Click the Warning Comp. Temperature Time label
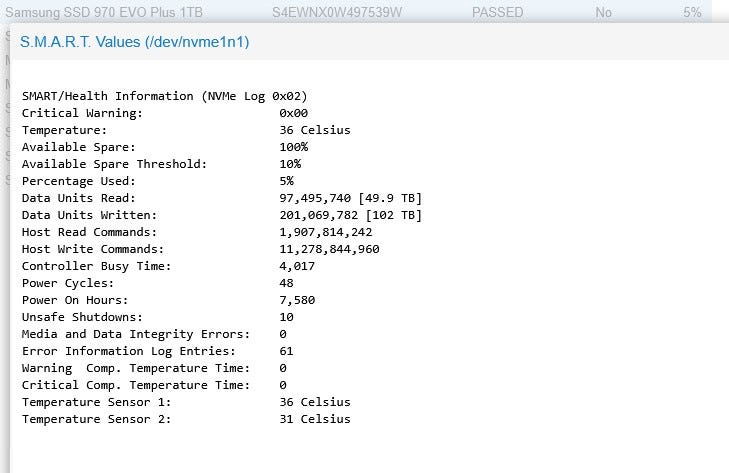The image size is (729, 473). [136, 368]
